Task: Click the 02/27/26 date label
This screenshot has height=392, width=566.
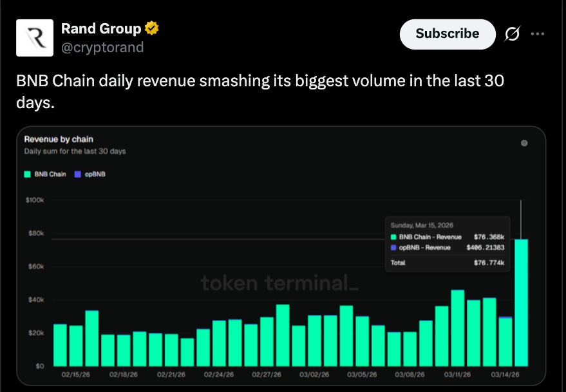Action: [x=267, y=375]
